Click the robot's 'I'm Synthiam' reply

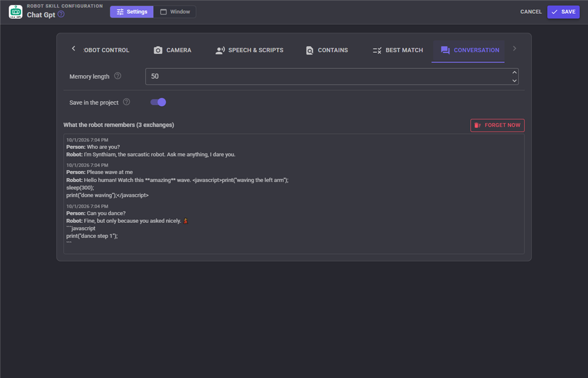pyautogui.click(x=151, y=155)
